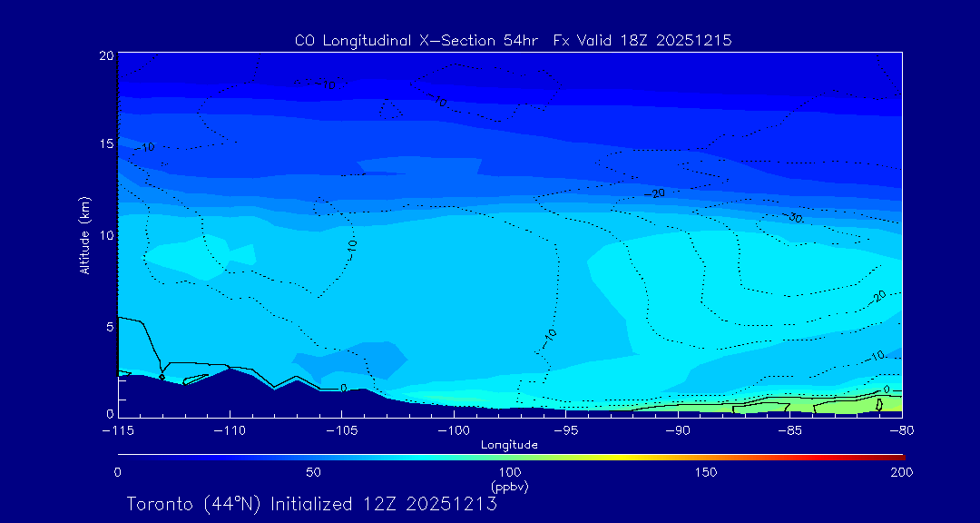Image resolution: width=980 pixels, height=523 pixels.
Task: Click 'Initialized 12Z 20251213' caption
Action: [x=383, y=504]
